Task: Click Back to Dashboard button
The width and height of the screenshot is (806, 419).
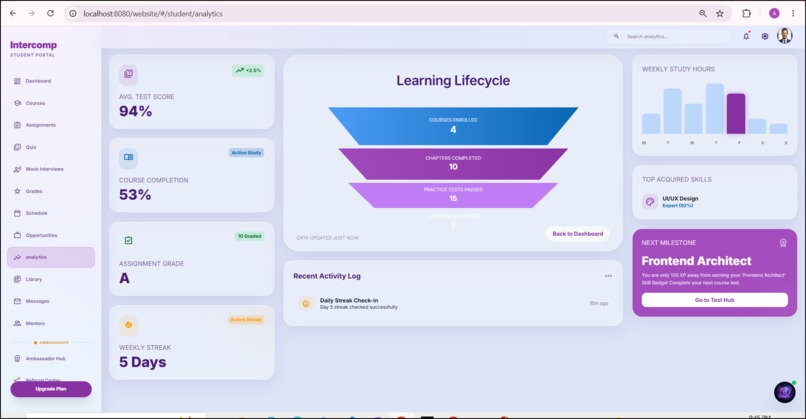Action: click(x=577, y=234)
